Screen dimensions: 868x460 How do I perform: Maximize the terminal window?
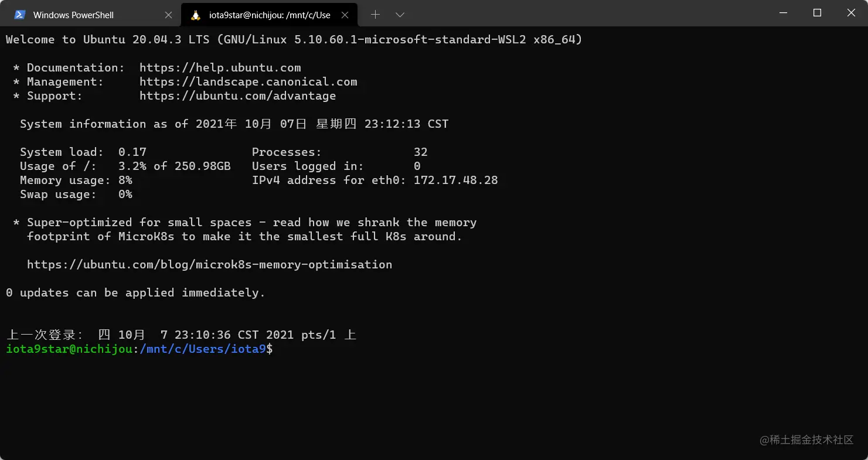pyautogui.click(x=817, y=13)
